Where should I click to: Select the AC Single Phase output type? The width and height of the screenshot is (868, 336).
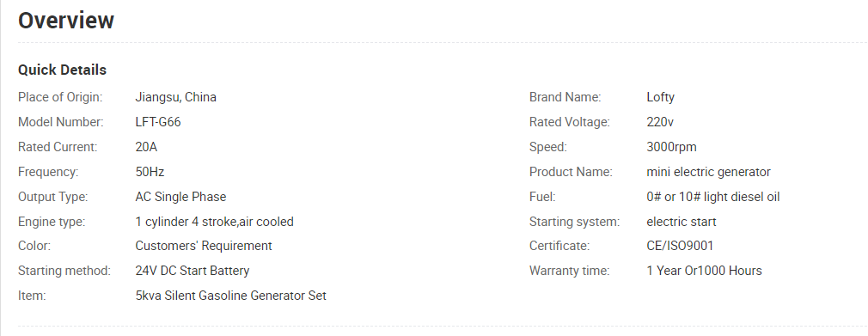point(180,197)
